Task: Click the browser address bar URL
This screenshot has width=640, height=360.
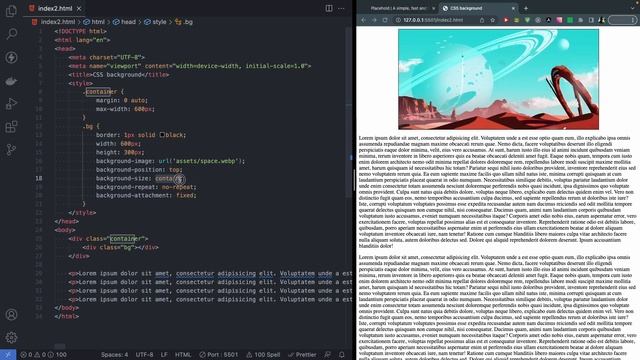Action: [433, 20]
